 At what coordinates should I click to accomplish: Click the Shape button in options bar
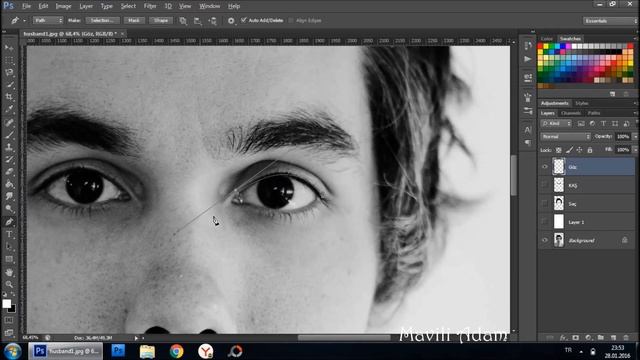(x=161, y=20)
